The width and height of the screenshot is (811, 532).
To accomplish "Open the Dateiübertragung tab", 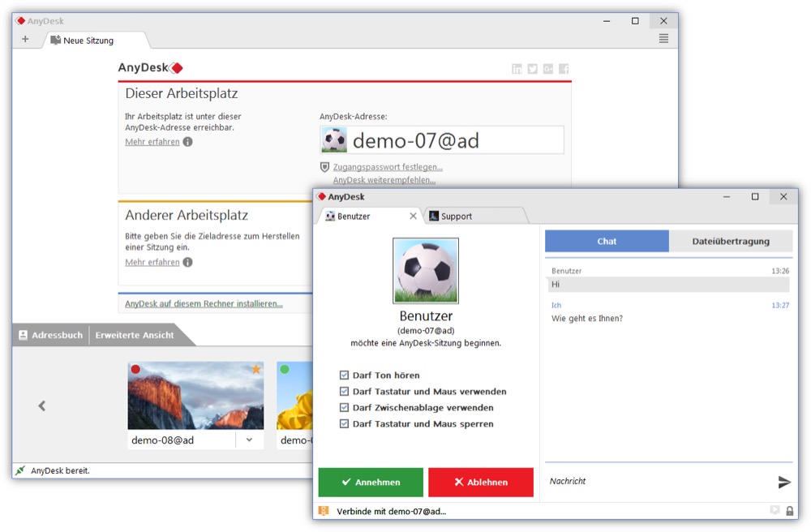I will (x=731, y=241).
